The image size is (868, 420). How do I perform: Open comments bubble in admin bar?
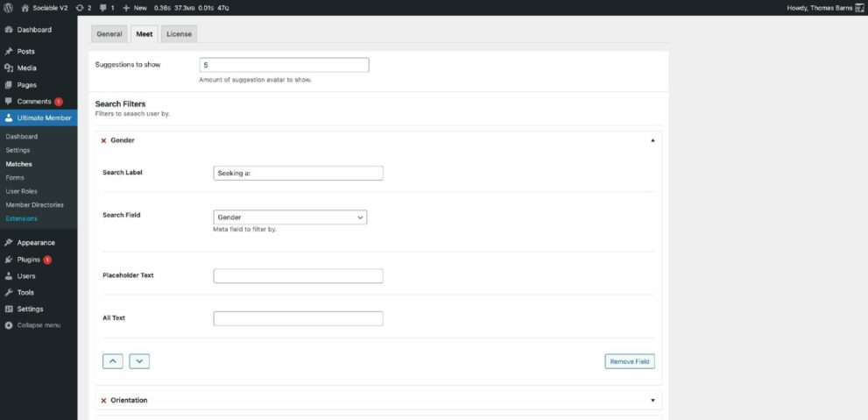click(107, 8)
